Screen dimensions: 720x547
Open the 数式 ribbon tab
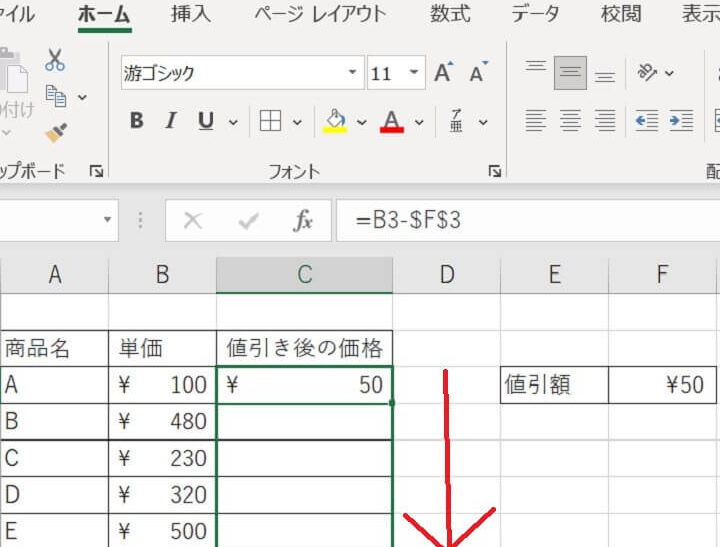click(451, 14)
